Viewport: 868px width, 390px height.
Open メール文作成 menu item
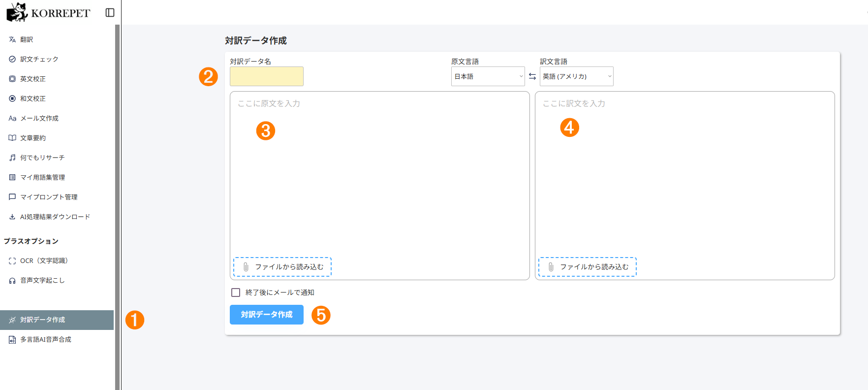57,118
